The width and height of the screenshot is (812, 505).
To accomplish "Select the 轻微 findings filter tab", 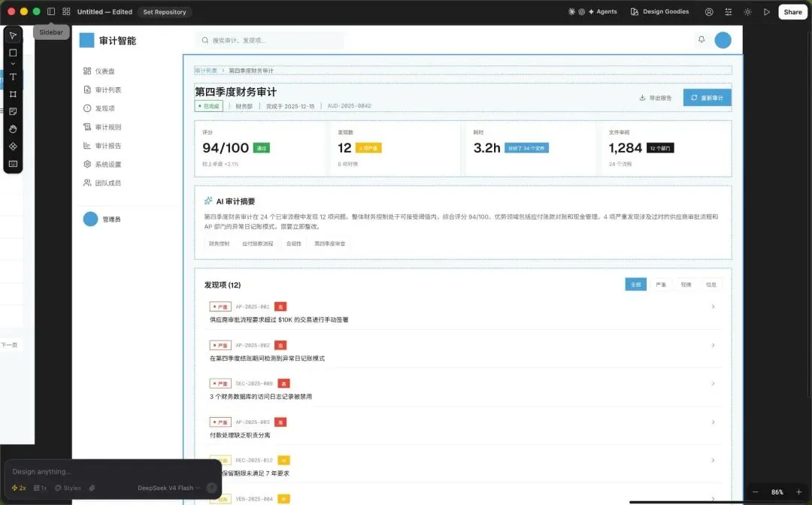I will tap(686, 285).
